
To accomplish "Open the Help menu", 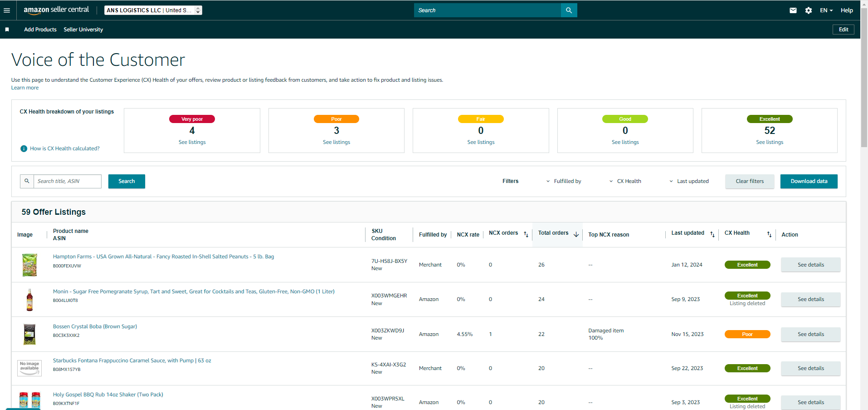I will pos(847,10).
